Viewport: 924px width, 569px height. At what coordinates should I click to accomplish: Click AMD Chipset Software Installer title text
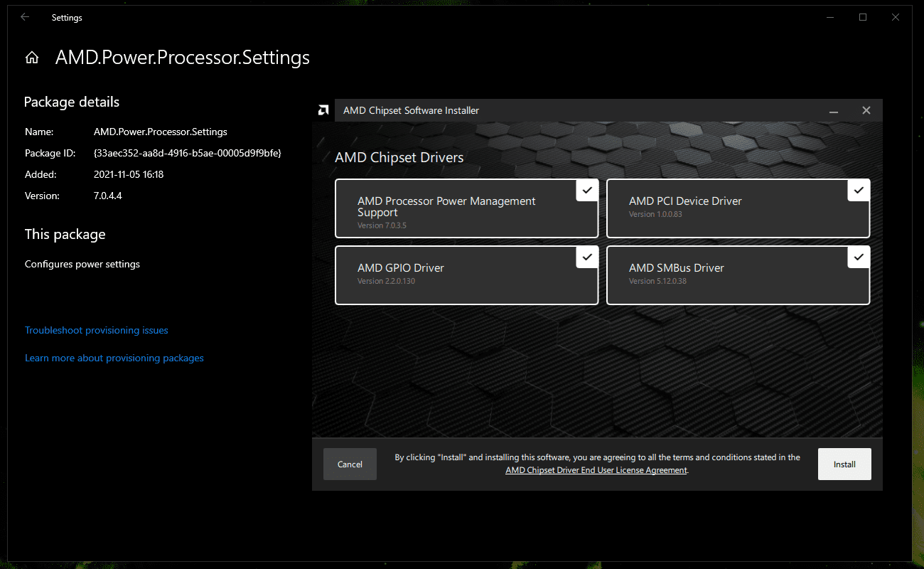(411, 110)
